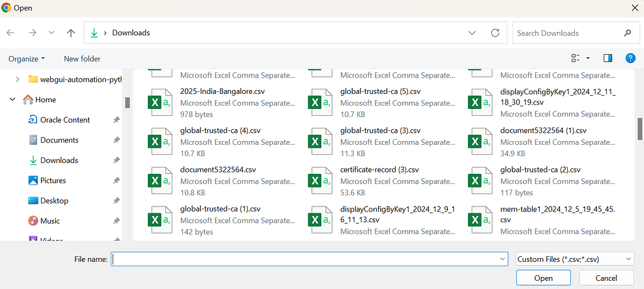Collapse the Home tree node
The width and height of the screenshot is (644, 289).
pyautogui.click(x=13, y=99)
